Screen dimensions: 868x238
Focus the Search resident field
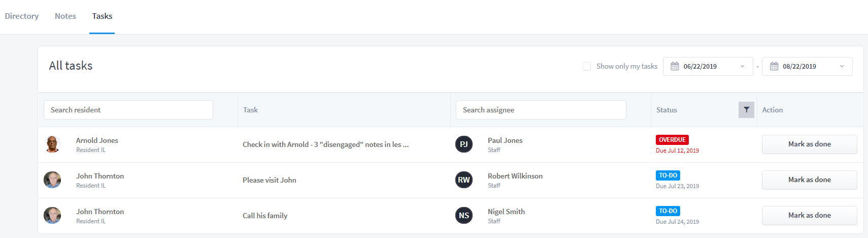128,110
